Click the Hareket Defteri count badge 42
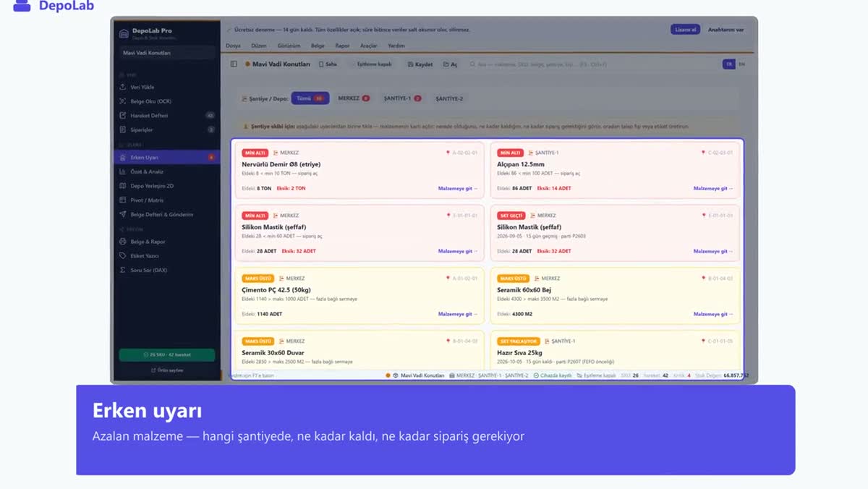This screenshot has height=489, width=868. click(x=210, y=116)
